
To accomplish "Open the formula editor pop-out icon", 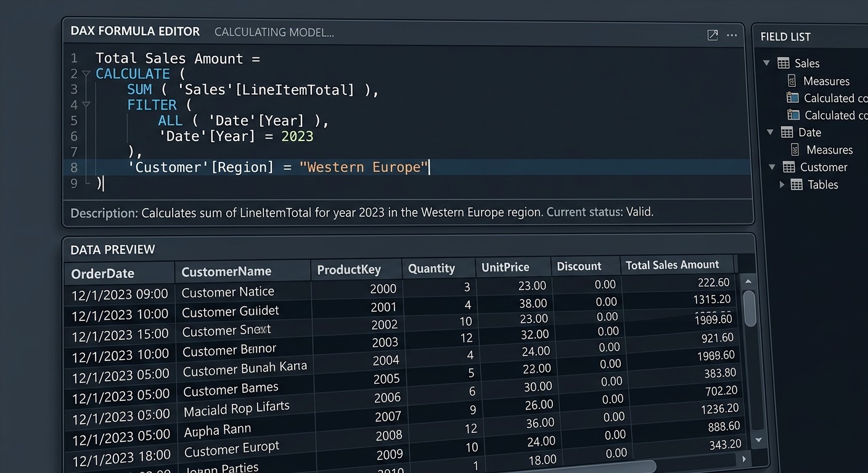I will pos(712,35).
